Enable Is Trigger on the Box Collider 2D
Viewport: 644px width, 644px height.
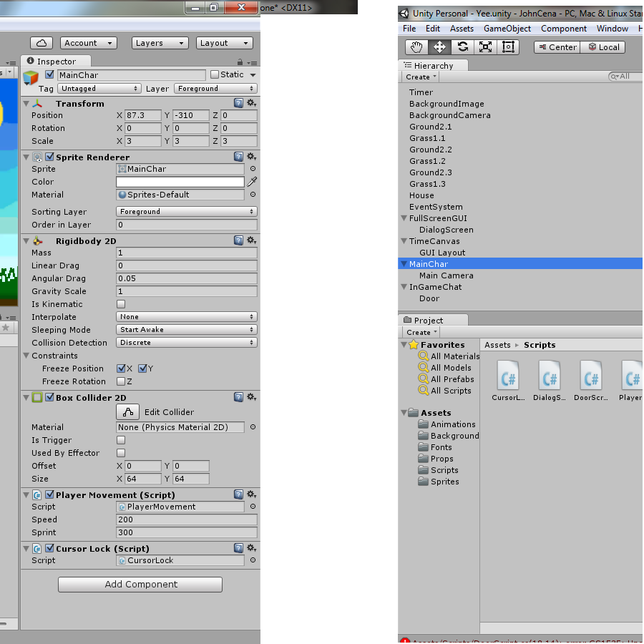(x=120, y=440)
